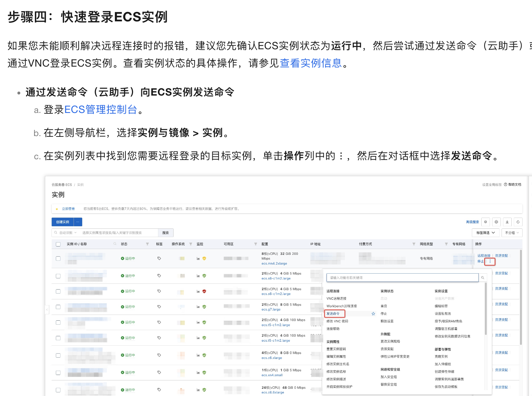Click the 搜索 button

click(166, 233)
